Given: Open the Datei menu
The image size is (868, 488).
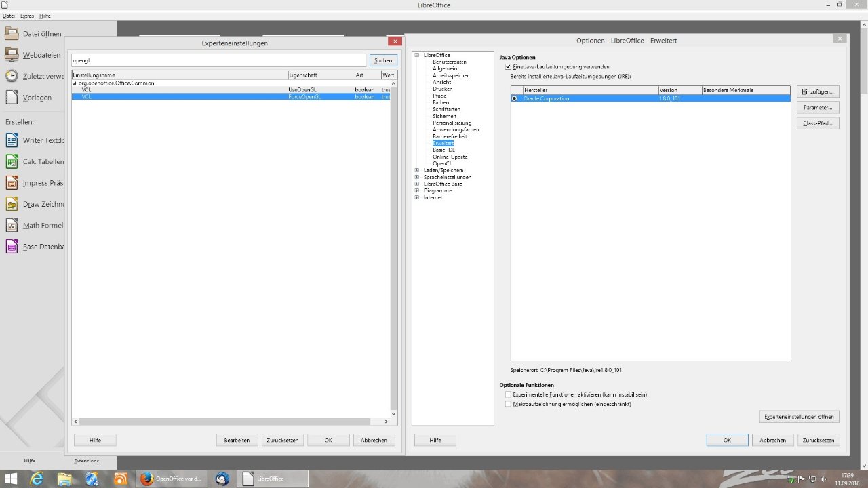Looking at the screenshot, I should (x=8, y=16).
